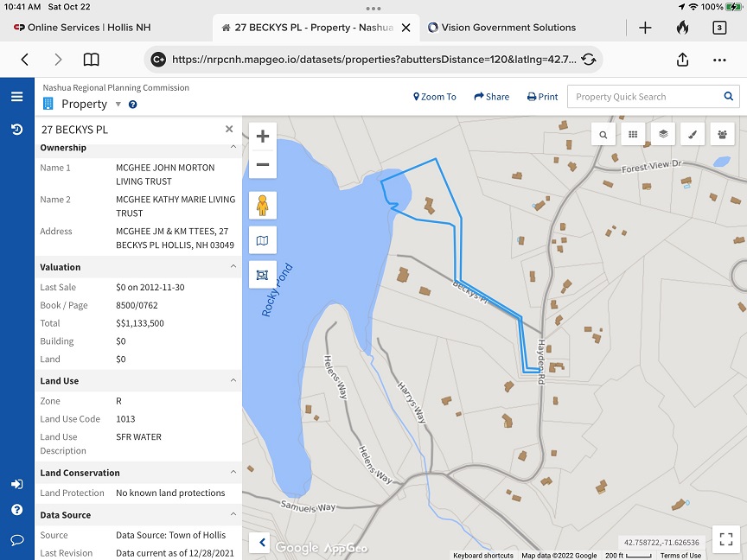Activate the Street View pegman

click(263, 206)
